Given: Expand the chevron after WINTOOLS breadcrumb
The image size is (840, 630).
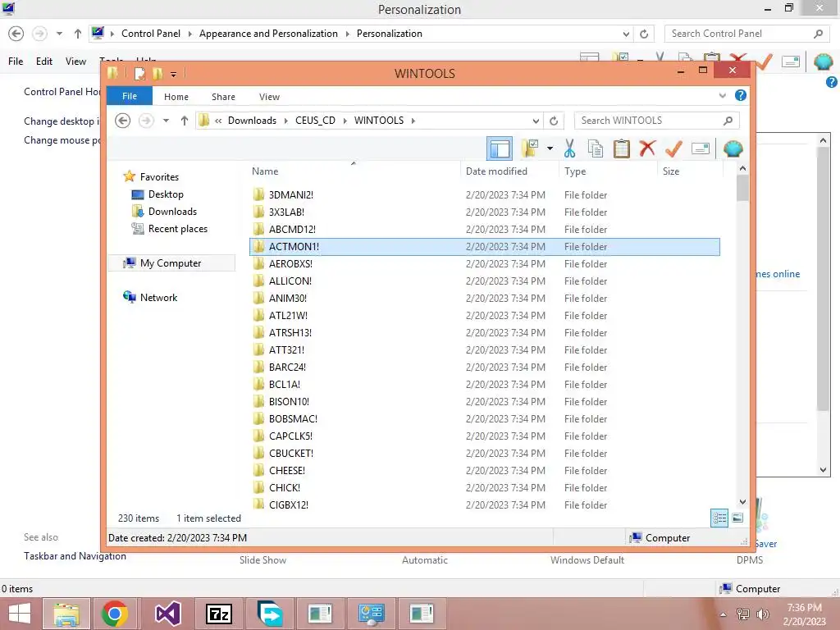Looking at the screenshot, I should [x=413, y=121].
